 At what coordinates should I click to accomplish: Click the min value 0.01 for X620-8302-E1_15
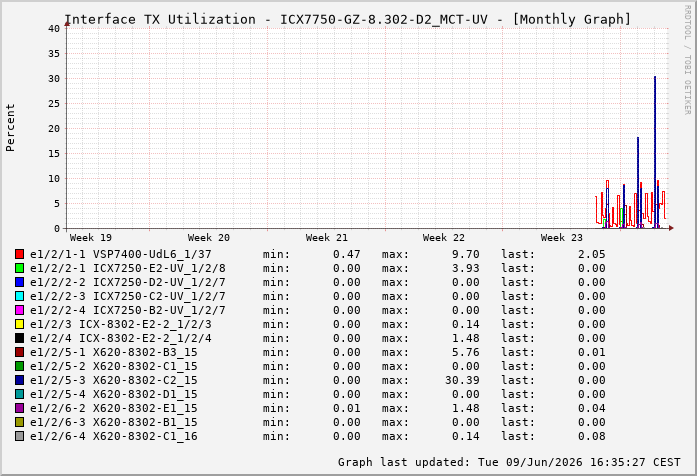coord(347,408)
